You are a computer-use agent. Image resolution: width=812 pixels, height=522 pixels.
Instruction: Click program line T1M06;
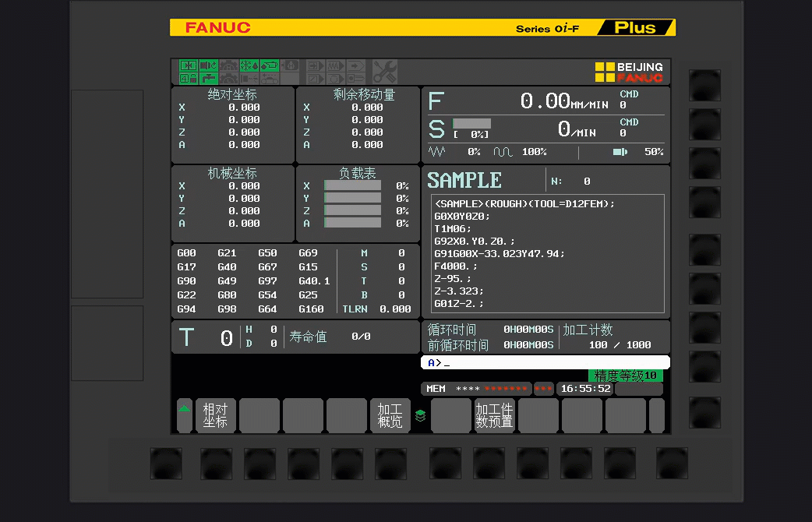click(453, 228)
